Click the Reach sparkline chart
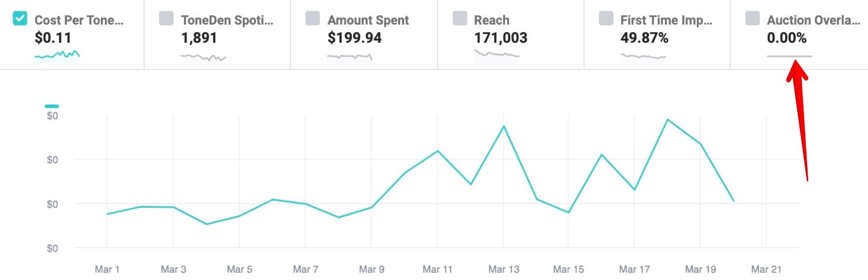868x280 pixels. [496, 55]
